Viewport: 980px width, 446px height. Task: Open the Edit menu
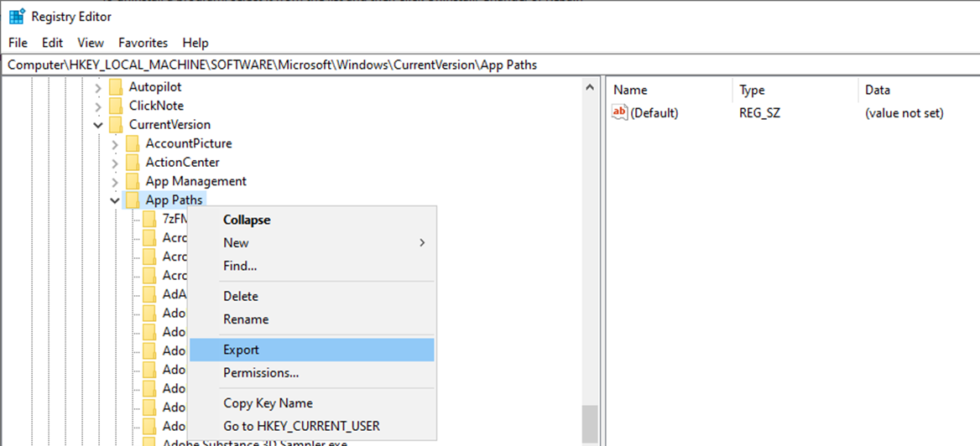click(x=53, y=43)
